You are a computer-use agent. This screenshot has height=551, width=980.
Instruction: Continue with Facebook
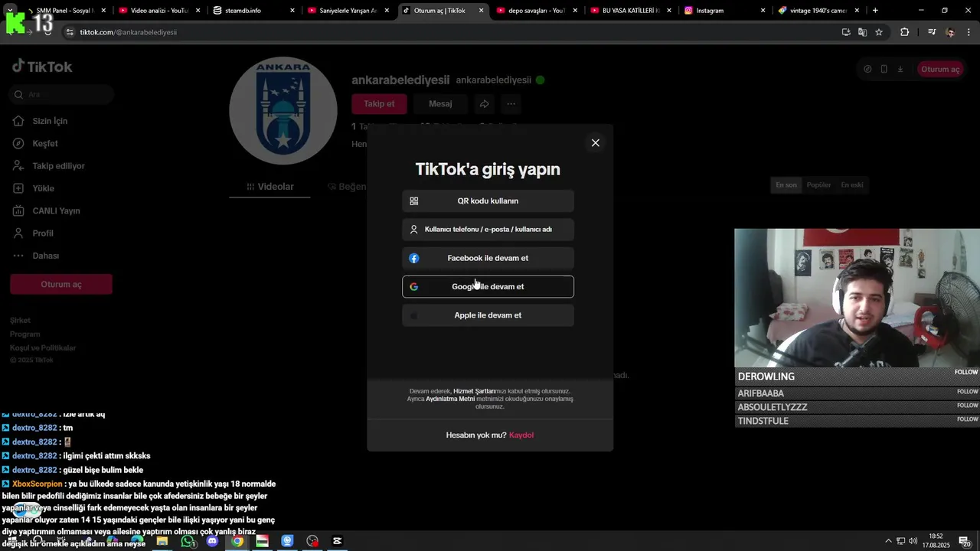point(488,258)
